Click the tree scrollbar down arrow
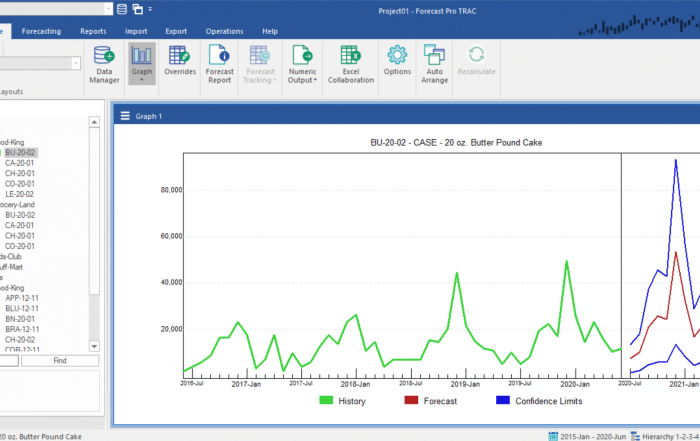Screen dimensions: 700x441 click(94, 346)
